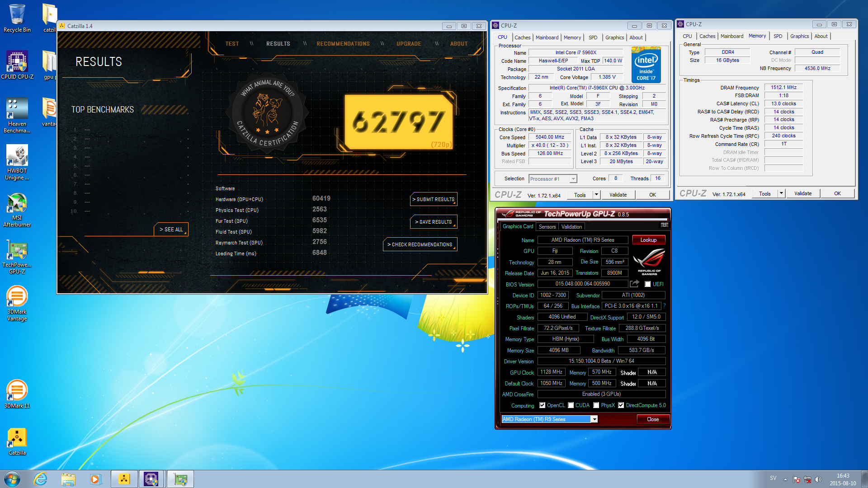The width and height of the screenshot is (868, 488).
Task: Click the PCI-E bus interface help question mark
Action: coord(664,306)
